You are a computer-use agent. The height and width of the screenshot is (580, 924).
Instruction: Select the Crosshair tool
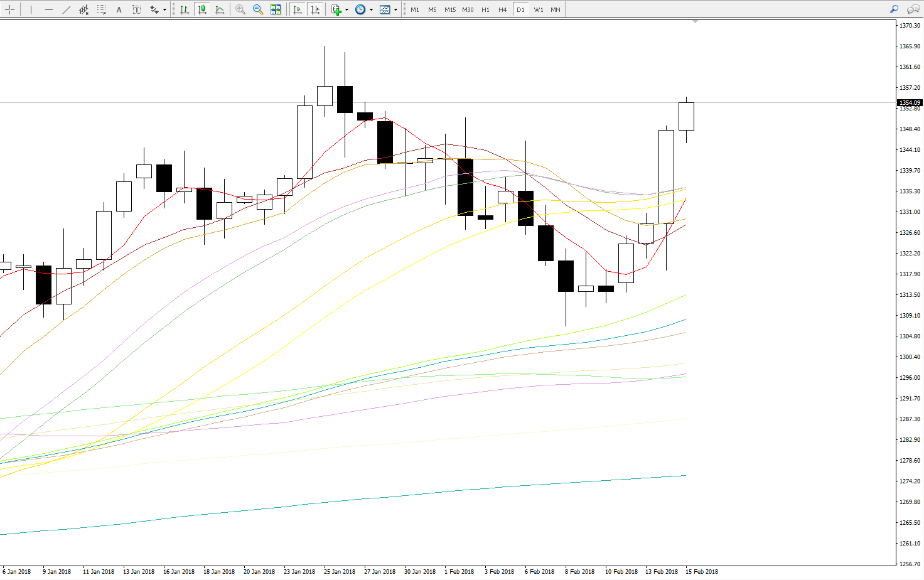point(10,9)
